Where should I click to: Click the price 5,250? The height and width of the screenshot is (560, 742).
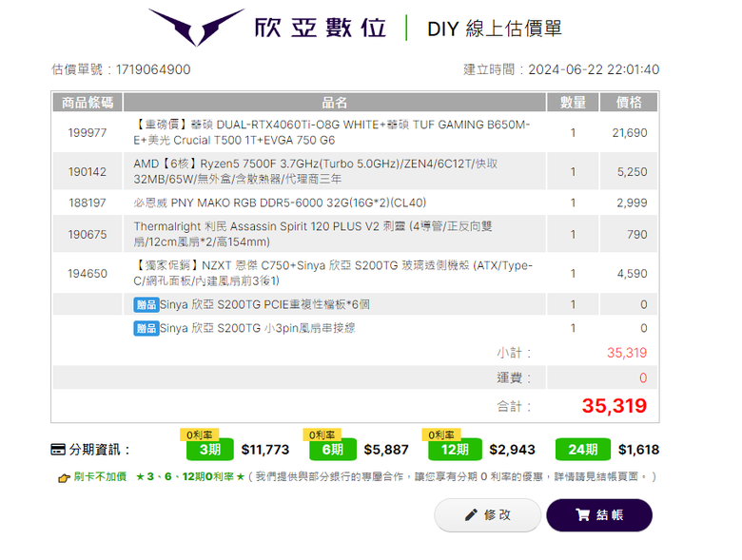(633, 172)
